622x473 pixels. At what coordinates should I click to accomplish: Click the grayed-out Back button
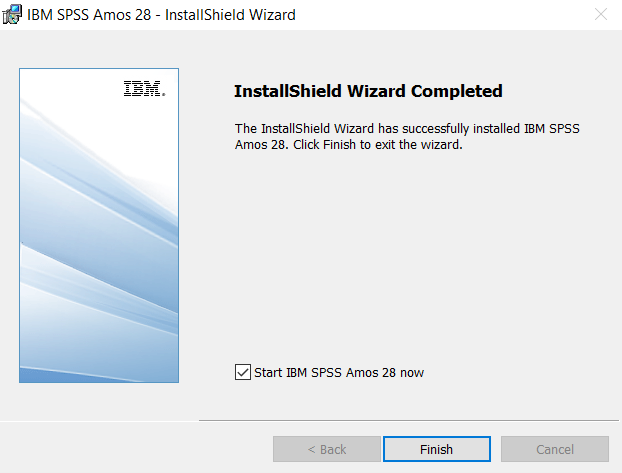click(x=326, y=449)
